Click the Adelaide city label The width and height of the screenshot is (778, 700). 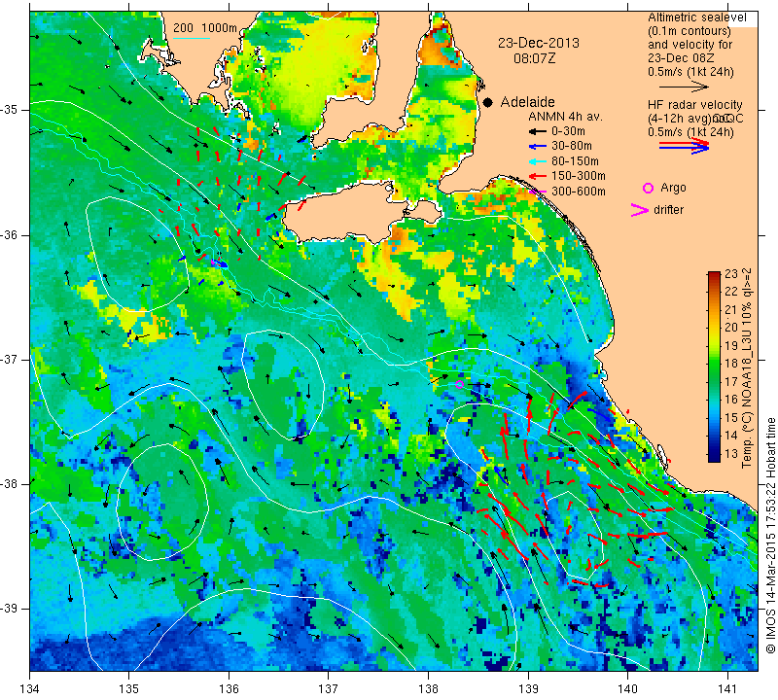(527, 102)
